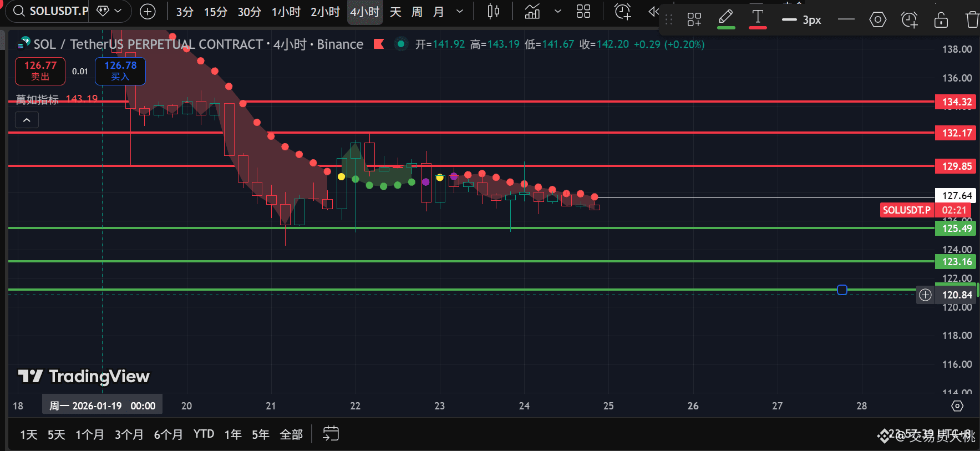
Task: Click the plus icon beside 120.84
Action: click(925, 295)
